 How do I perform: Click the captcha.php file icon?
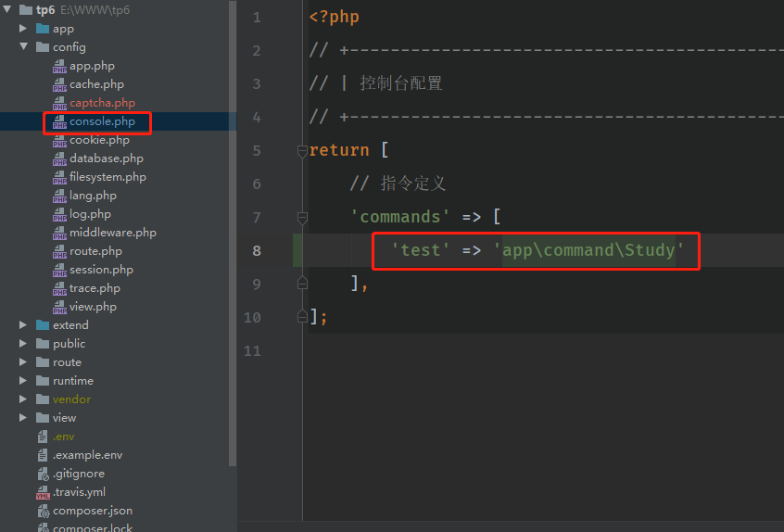point(59,103)
